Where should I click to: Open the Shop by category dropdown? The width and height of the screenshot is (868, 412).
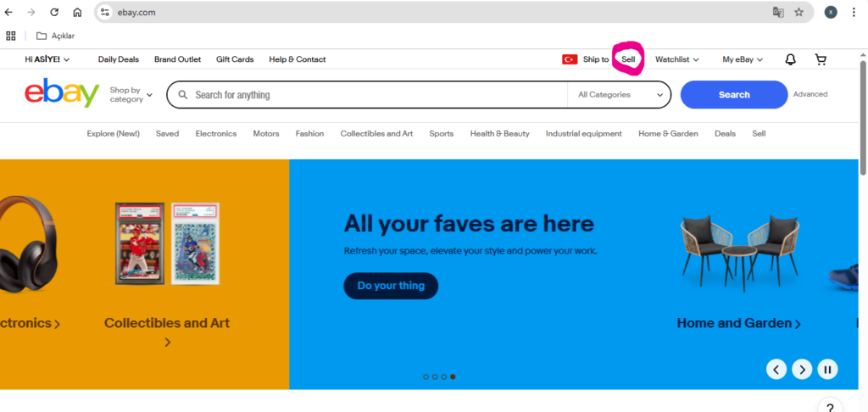pos(131,95)
